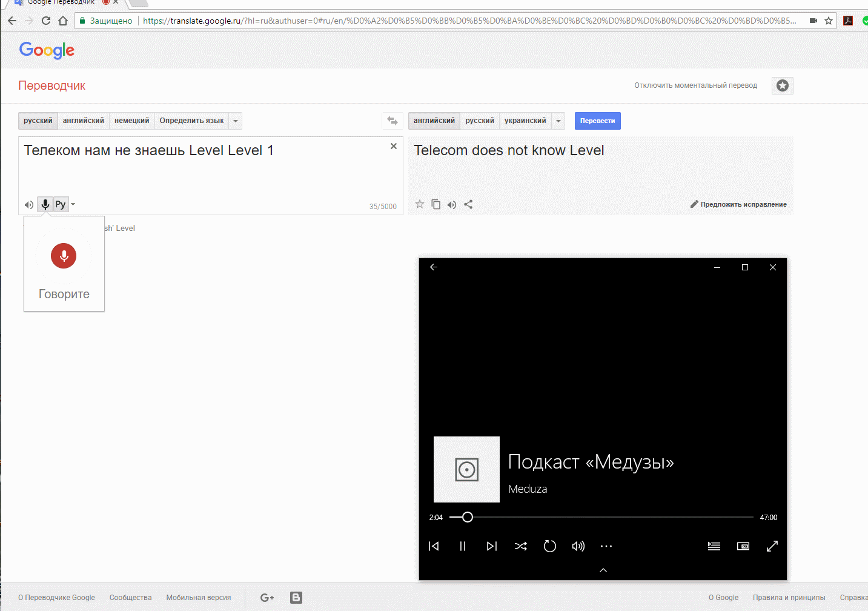This screenshot has height=611, width=868.
Task: Click Предложить исправление link
Action: [738, 204]
